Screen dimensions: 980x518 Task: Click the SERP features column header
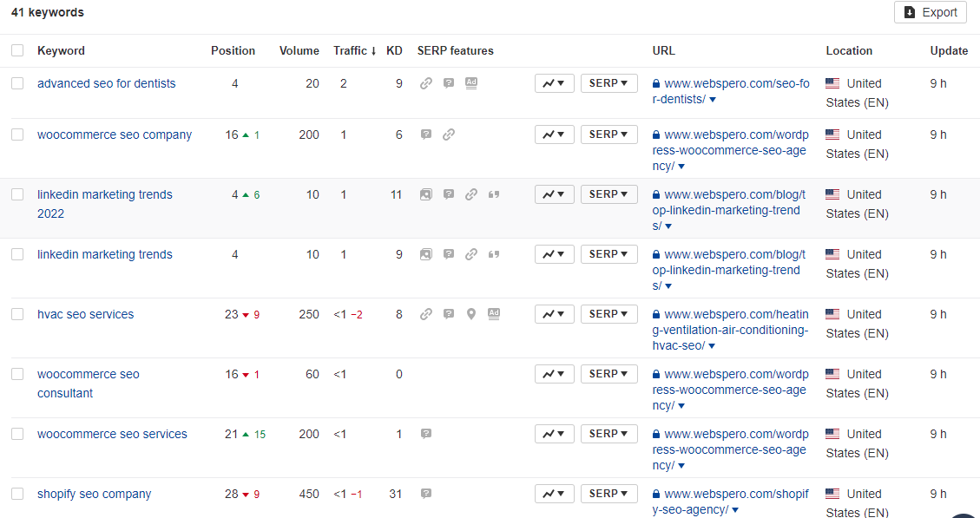(x=456, y=50)
